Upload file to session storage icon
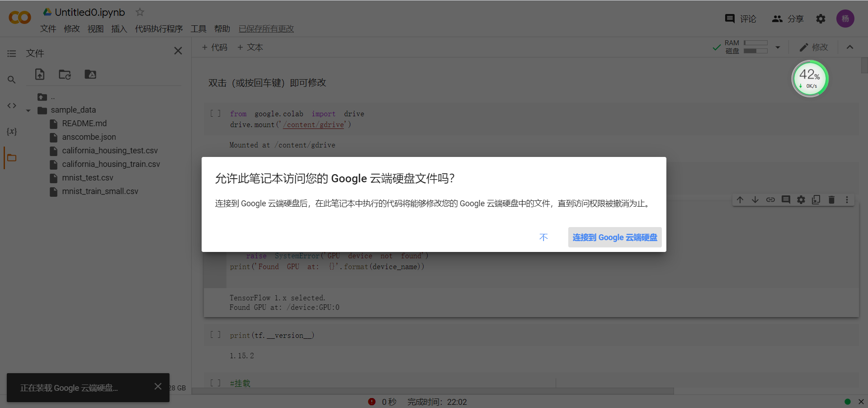The image size is (868, 408). 40,74
